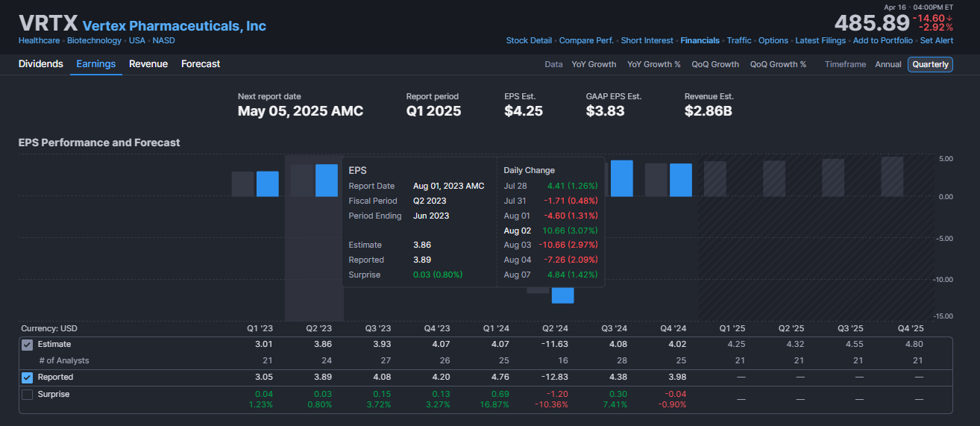Viewport: 980px width, 426px height.
Task: Click the Q1 '23 blue reported bar
Action: pos(268,184)
